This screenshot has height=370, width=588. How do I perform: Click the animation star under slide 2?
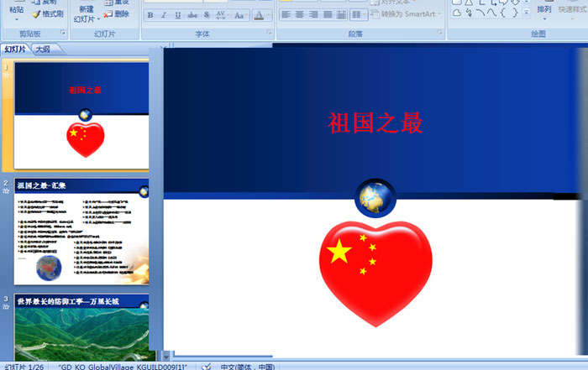[6, 191]
